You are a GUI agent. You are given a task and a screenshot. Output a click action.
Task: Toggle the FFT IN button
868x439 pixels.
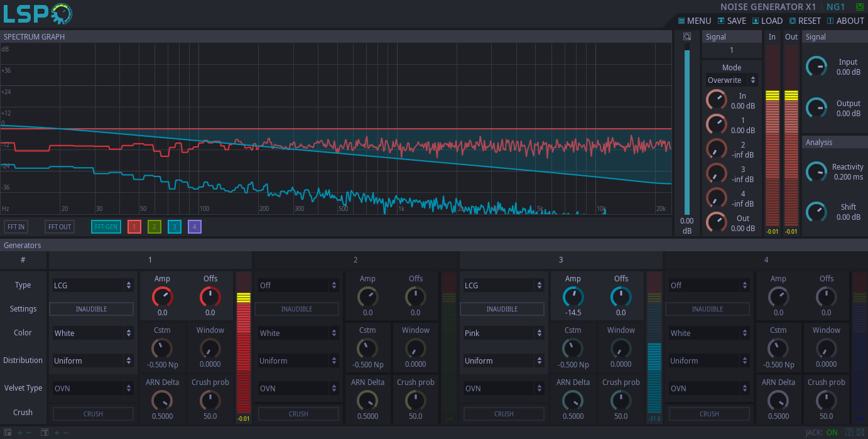point(16,227)
